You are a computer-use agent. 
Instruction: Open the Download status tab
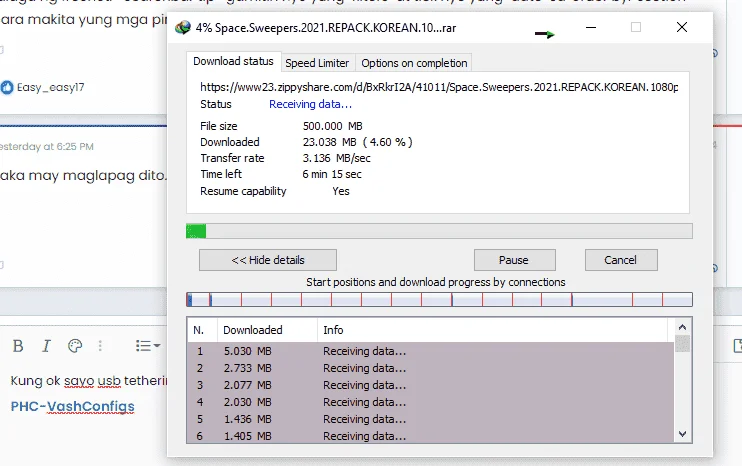pos(233,62)
